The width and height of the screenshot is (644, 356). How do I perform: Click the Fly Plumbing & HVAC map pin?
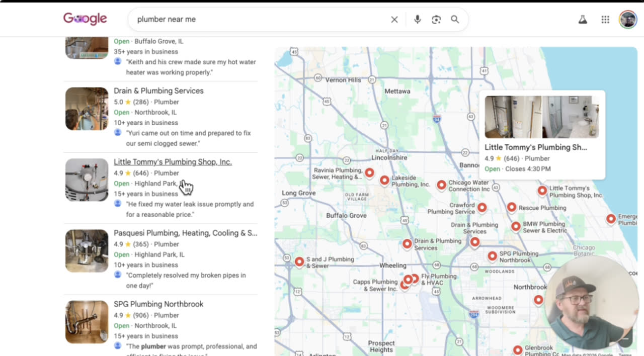tap(415, 278)
